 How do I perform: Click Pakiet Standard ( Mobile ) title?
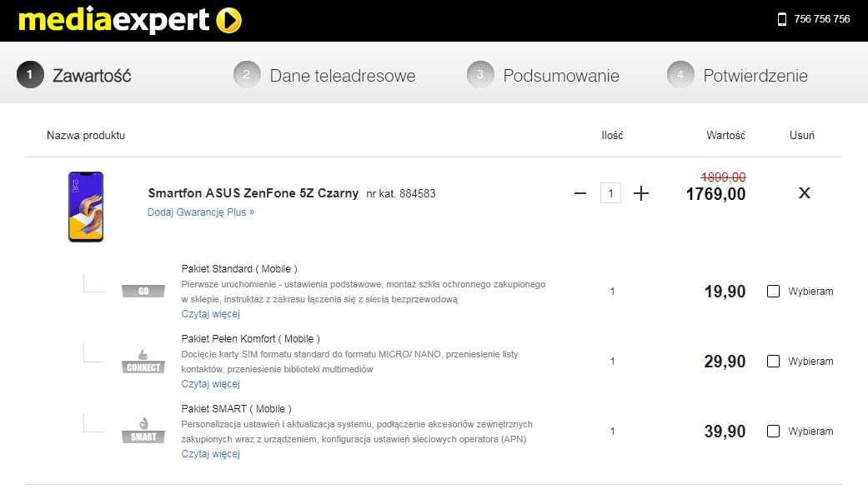click(239, 269)
